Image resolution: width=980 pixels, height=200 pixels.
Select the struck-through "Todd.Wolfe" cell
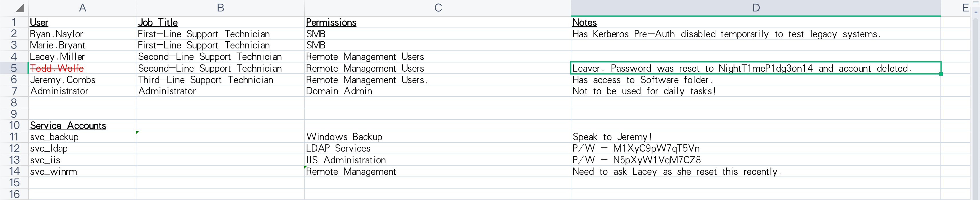pos(82,68)
